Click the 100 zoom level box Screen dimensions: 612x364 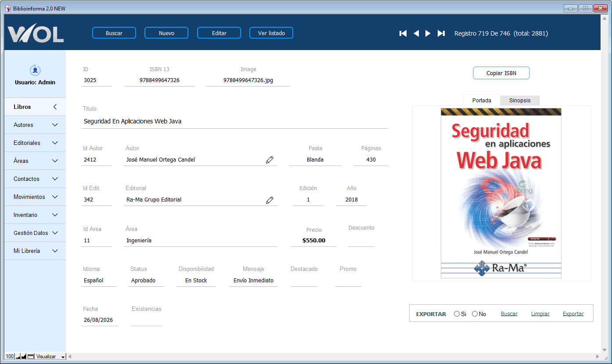click(x=10, y=357)
